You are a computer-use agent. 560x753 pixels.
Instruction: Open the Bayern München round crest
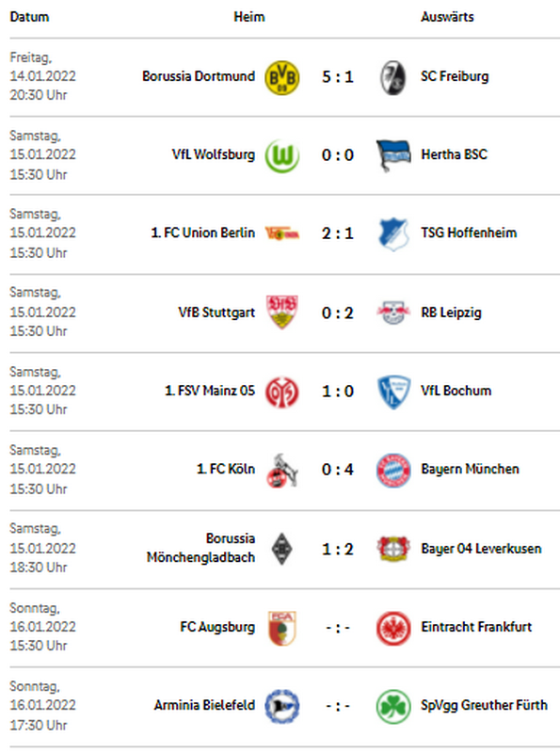tap(393, 470)
